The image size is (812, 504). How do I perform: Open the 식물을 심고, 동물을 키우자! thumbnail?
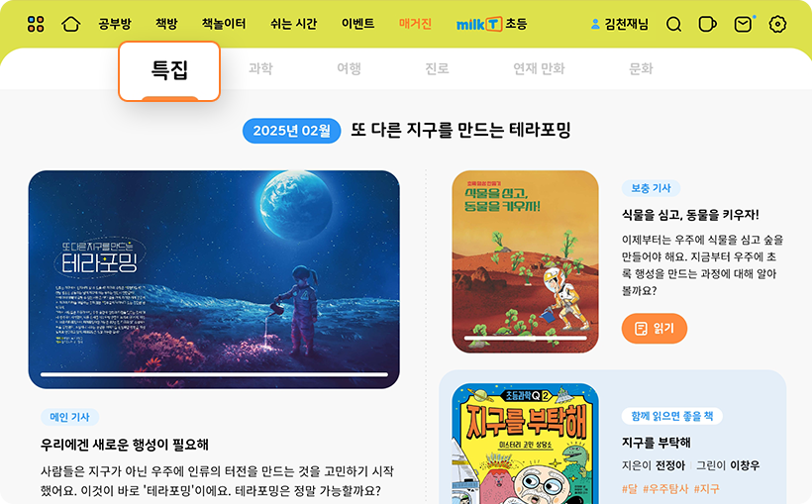(x=525, y=261)
